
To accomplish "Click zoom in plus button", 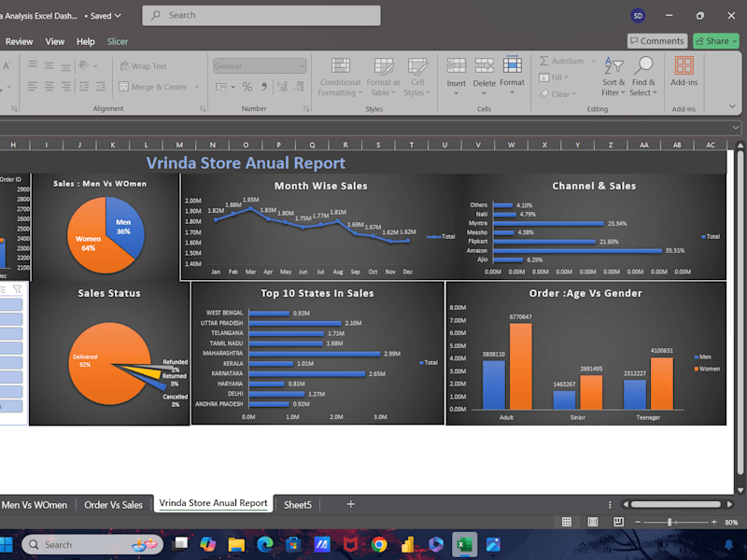I will point(713,523).
